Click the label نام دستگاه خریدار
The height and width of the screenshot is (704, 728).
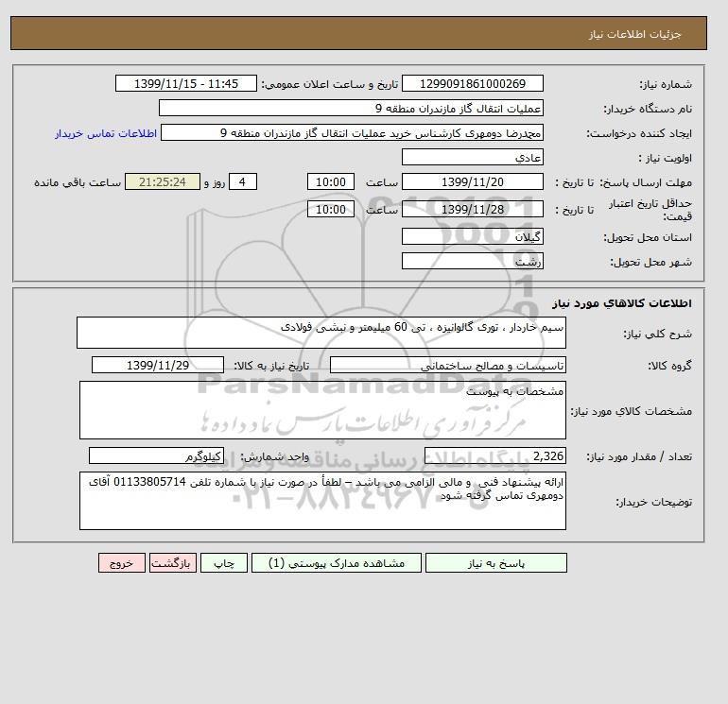click(648, 109)
